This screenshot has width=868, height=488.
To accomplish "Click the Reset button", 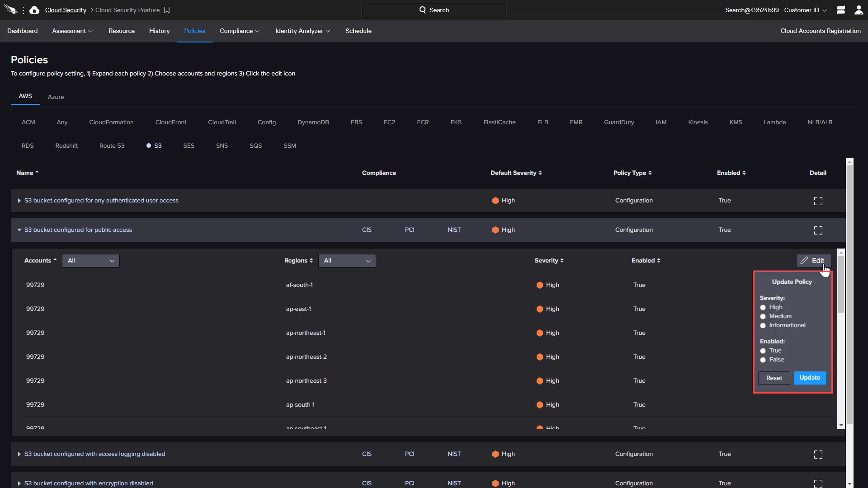I will (774, 378).
